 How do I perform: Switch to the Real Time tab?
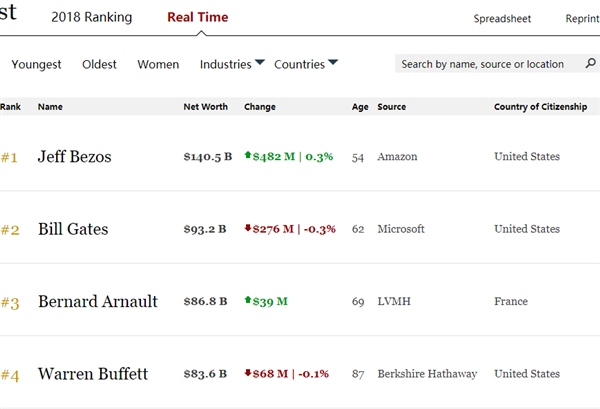point(197,18)
